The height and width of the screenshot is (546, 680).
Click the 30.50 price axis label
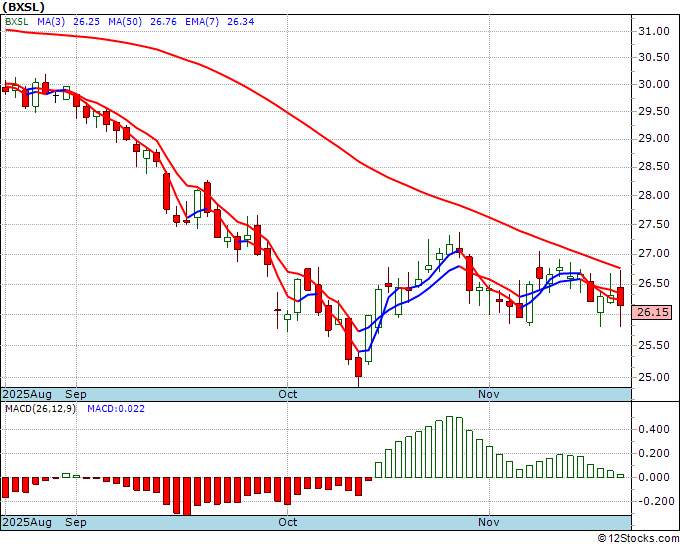click(x=654, y=58)
